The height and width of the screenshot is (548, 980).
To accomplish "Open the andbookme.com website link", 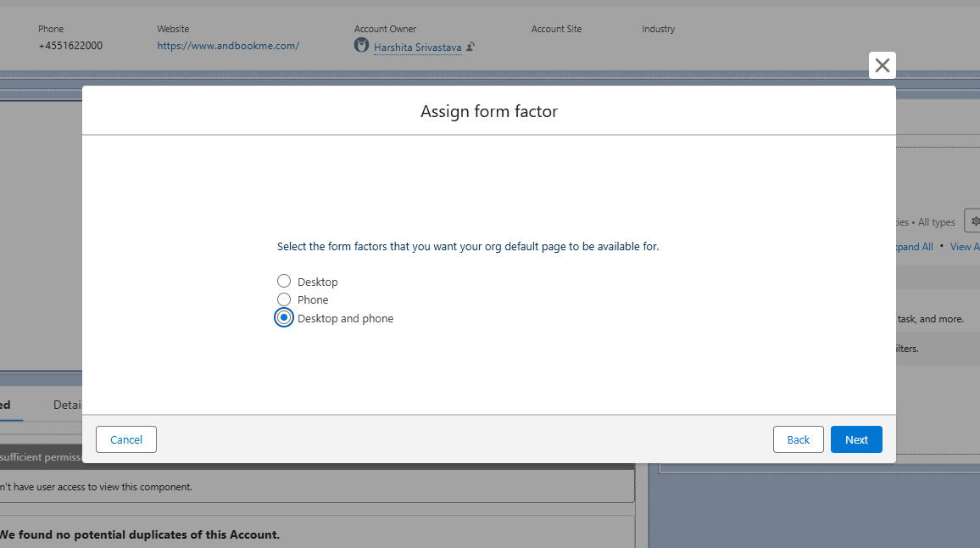I will (x=227, y=45).
